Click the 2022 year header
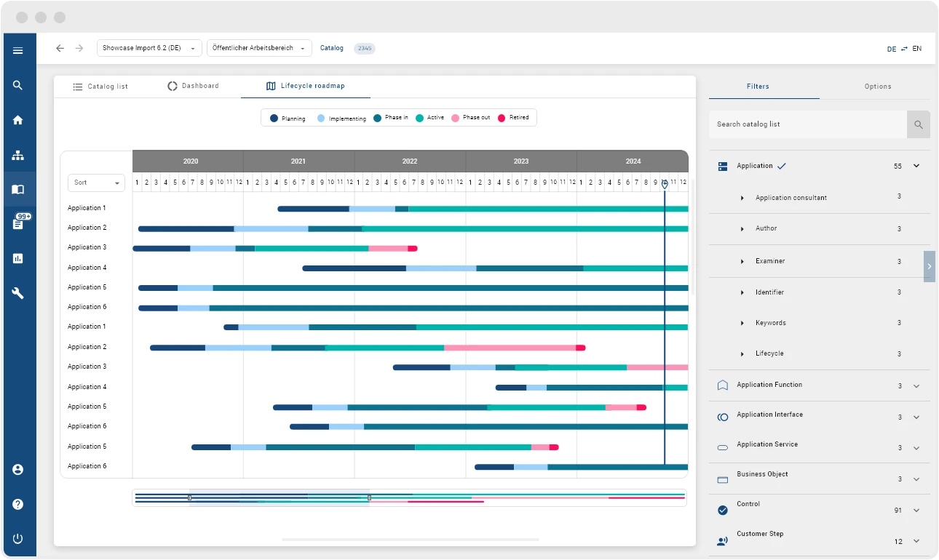 pyautogui.click(x=410, y=161)
